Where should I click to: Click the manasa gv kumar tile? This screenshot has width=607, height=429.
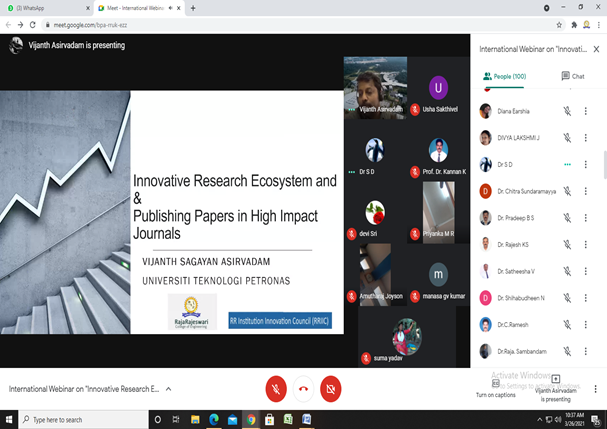tap(438, 275)
